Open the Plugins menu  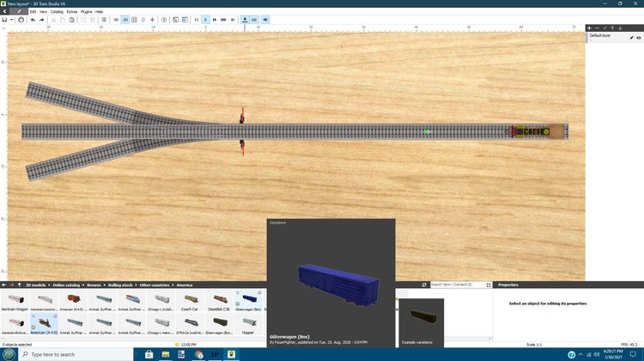(86, 11)
